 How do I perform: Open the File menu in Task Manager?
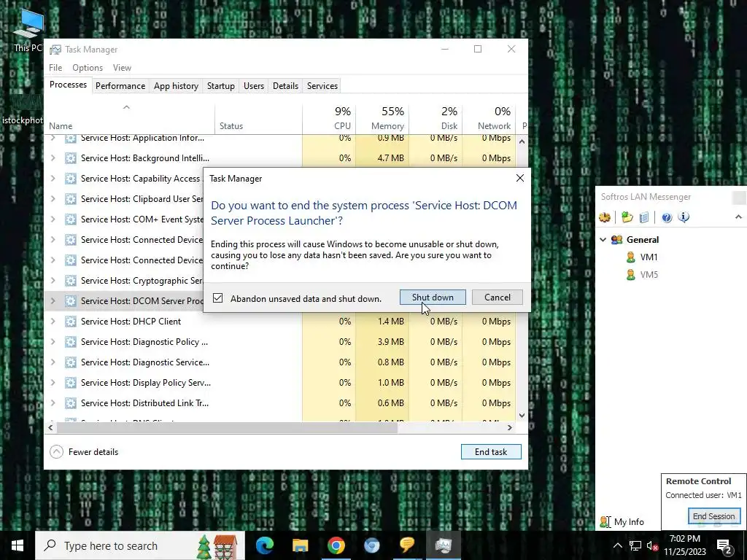click(55, 68)
